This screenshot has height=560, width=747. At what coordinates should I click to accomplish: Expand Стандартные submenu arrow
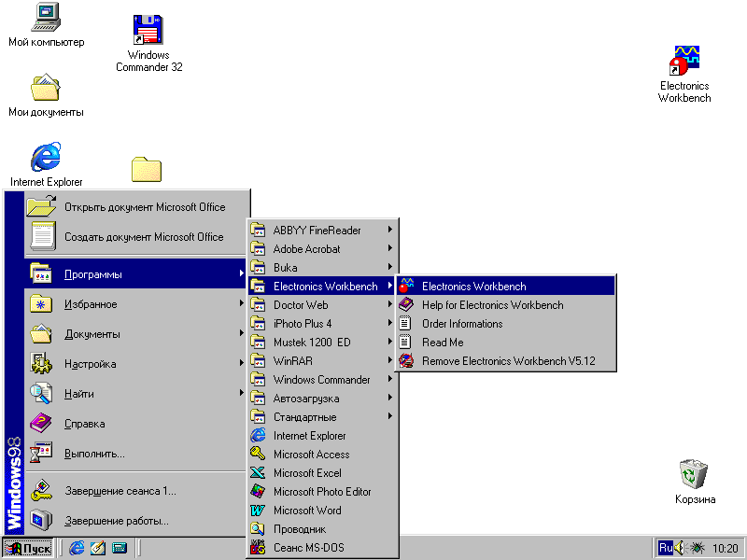click(389, 416)
